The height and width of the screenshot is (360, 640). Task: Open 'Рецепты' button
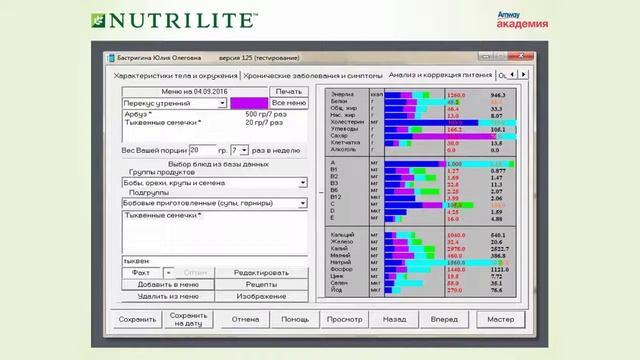click(261, 284)
